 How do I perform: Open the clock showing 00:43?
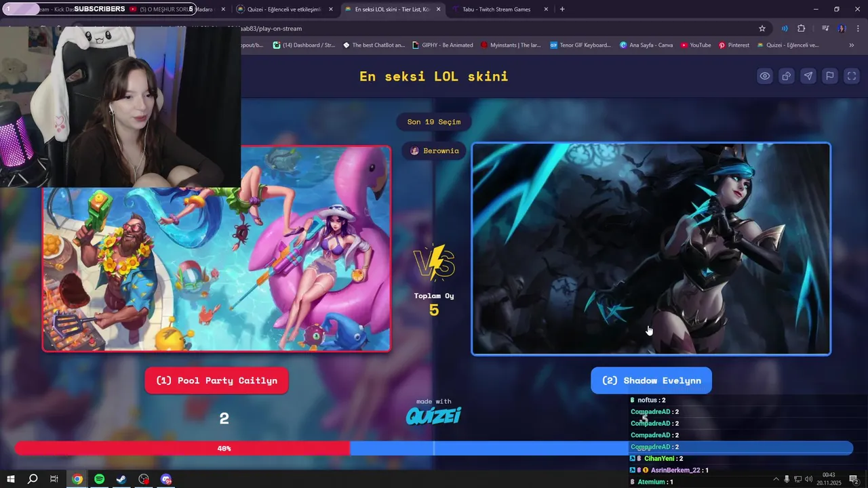point(829,479)
